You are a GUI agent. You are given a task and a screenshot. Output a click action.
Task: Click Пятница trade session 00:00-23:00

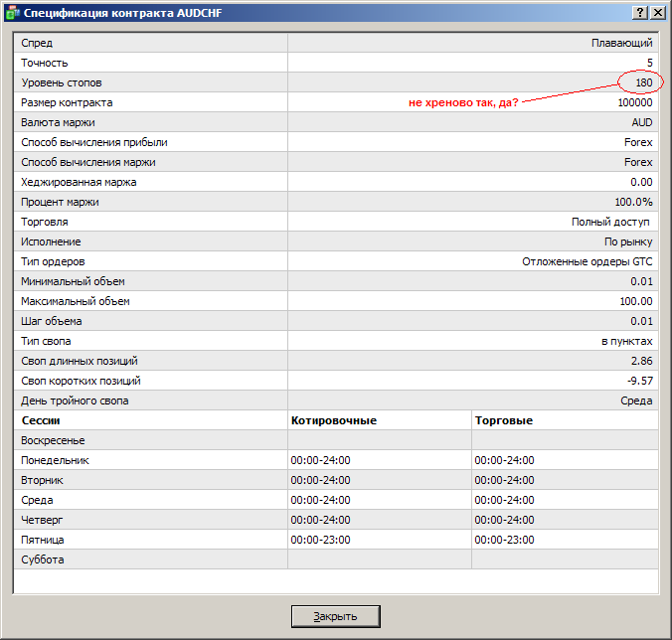tap(504, 540)
